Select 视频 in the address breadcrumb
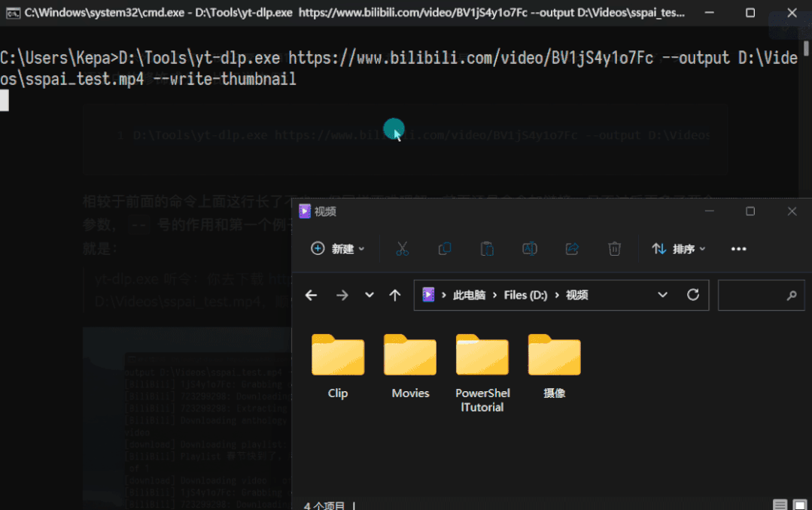Screen dimensions: 812x510 click(577, 295)
